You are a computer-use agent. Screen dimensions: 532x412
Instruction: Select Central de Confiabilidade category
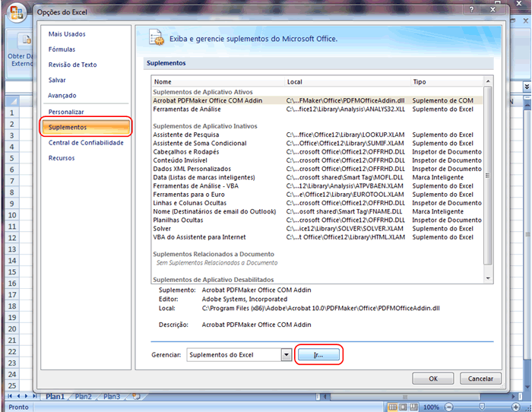[85, 143]
